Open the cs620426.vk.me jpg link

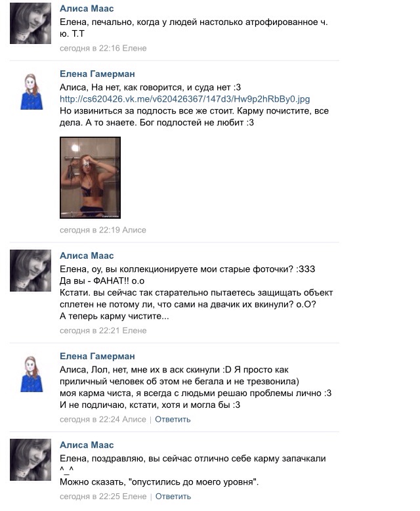point(184,99)
